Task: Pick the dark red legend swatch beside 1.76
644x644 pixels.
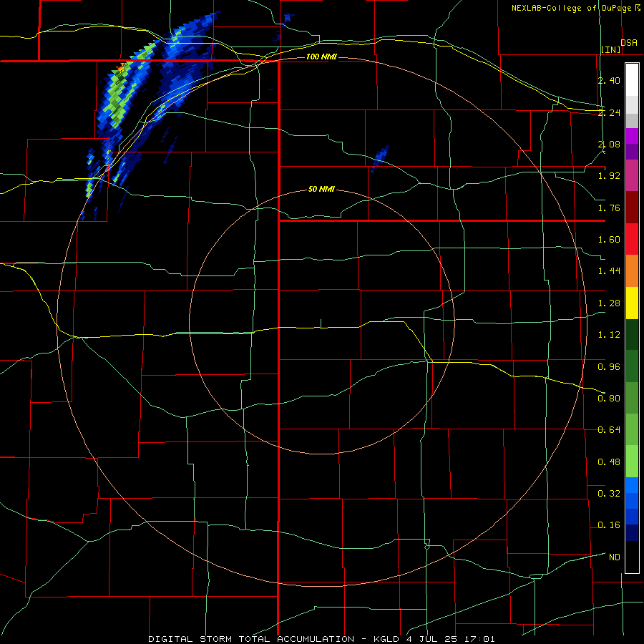Action: [x=632, y=207]
